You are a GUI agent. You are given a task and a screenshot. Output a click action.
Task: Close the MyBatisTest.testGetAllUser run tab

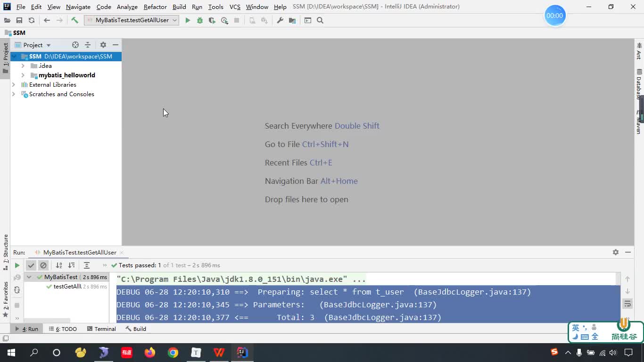pos(122,253)
